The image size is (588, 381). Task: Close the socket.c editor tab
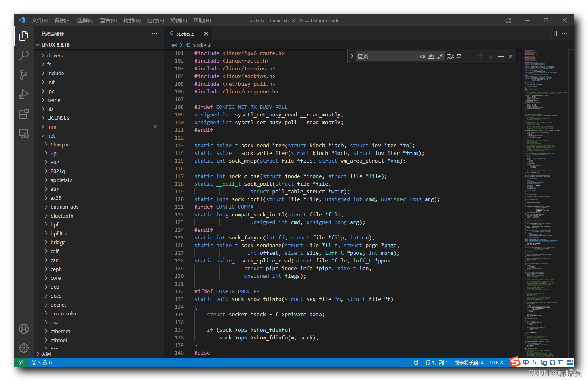pyautogui.click(x=206, y=34)
